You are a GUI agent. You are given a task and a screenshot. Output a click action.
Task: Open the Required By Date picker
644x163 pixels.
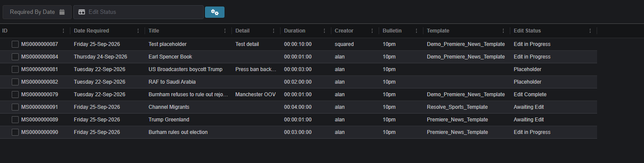tap(36, 12)
